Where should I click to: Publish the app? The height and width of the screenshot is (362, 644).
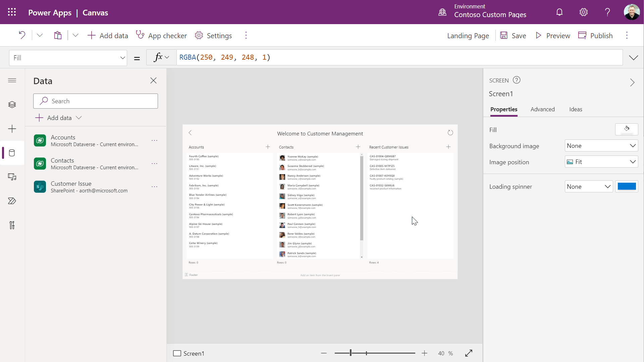(x=596, y=35)
